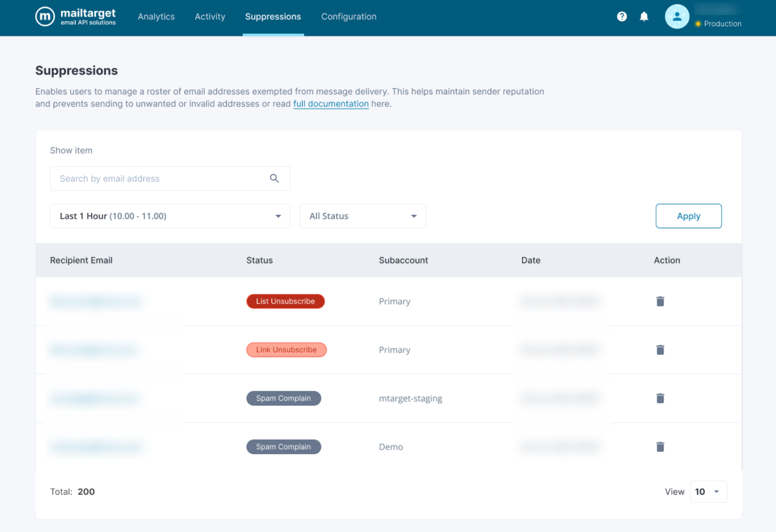Switch to the Analytics tab
Screen dimensions: 776x532
point(156,17)
